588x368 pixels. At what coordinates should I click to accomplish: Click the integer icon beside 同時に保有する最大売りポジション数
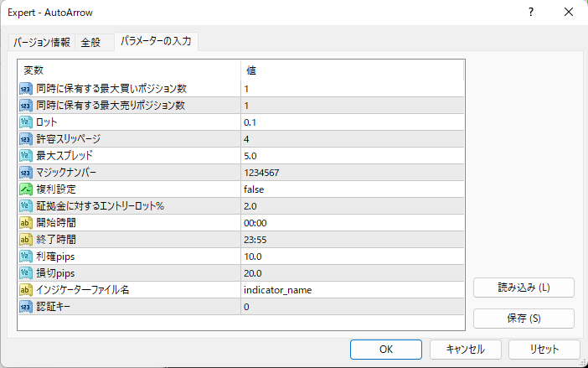tap(26, 106)
